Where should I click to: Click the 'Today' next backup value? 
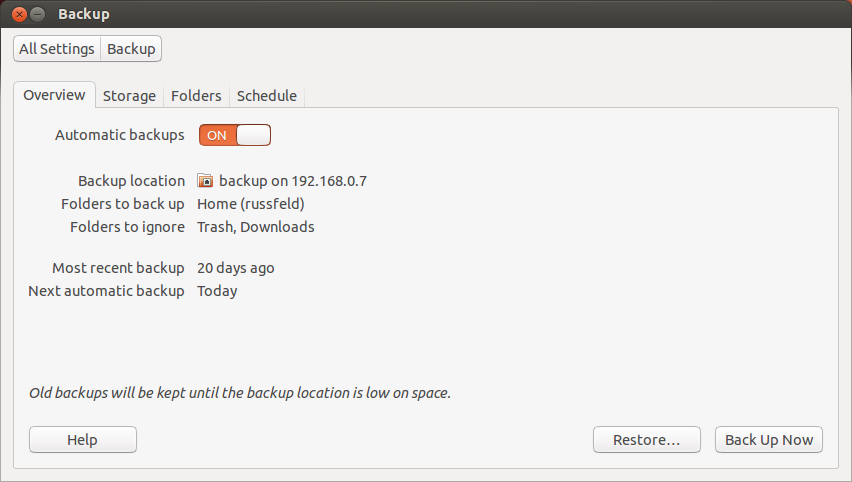click(x=217, y=291)
